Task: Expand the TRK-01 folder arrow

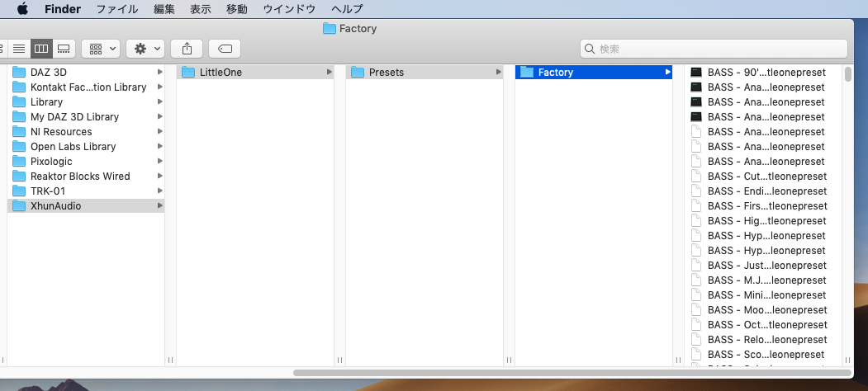Action: pos(160,191)
